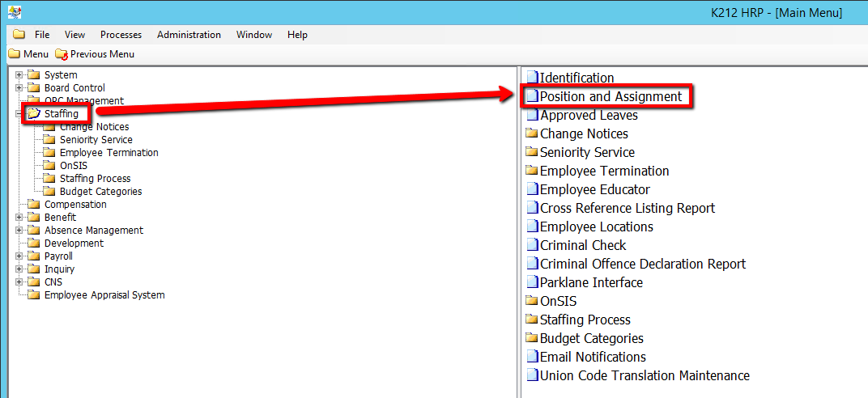The height and width of the screenshot is (398, 868).
Task: Click the Parklane Interface document icon
Action: tap(532, 283)
